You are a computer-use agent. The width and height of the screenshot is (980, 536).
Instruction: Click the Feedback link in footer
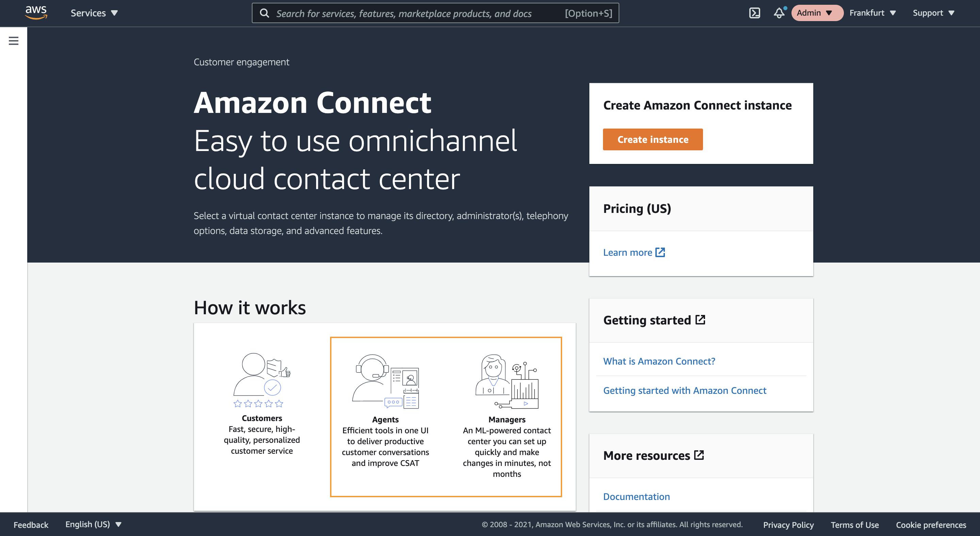coord(31,524)
